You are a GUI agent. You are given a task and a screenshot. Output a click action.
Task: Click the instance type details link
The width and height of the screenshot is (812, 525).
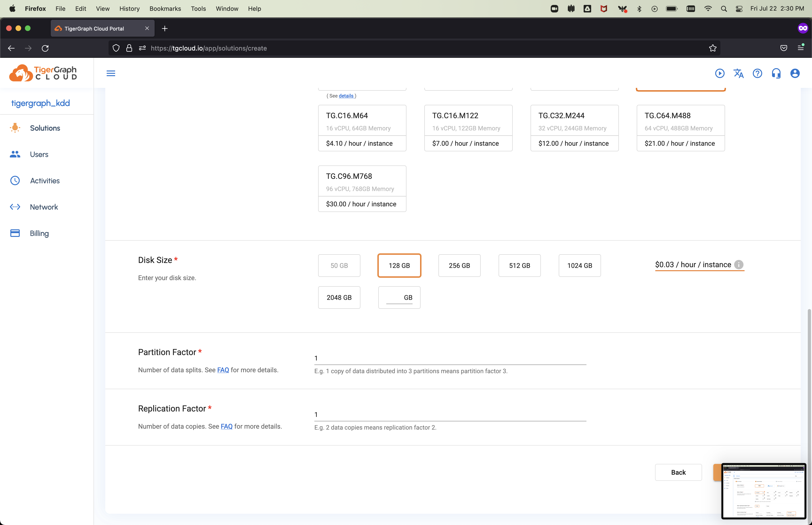[x=346, y=96]
